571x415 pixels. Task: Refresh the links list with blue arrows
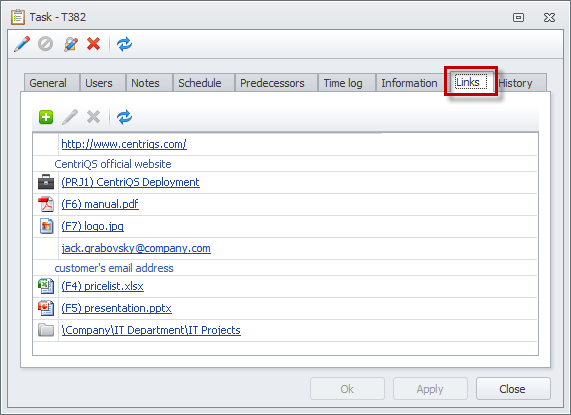[x=124, y=117]
